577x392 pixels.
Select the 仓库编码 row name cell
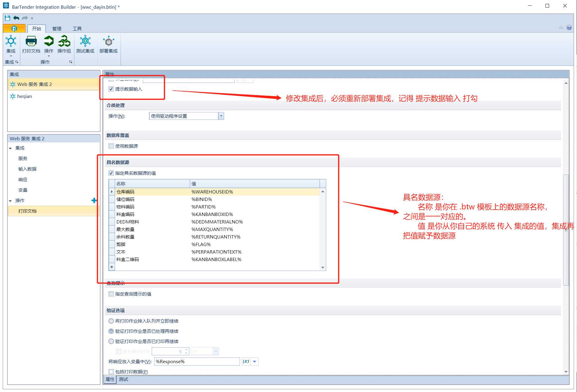[152, 192]
